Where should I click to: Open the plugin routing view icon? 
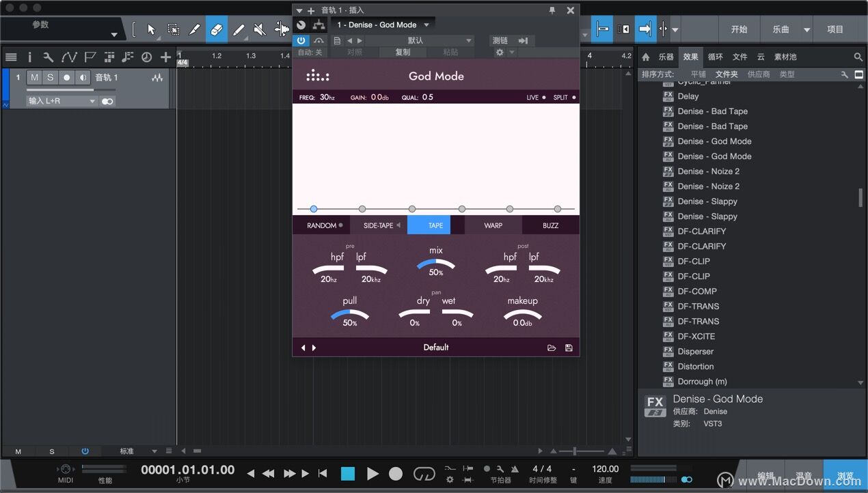318,25
